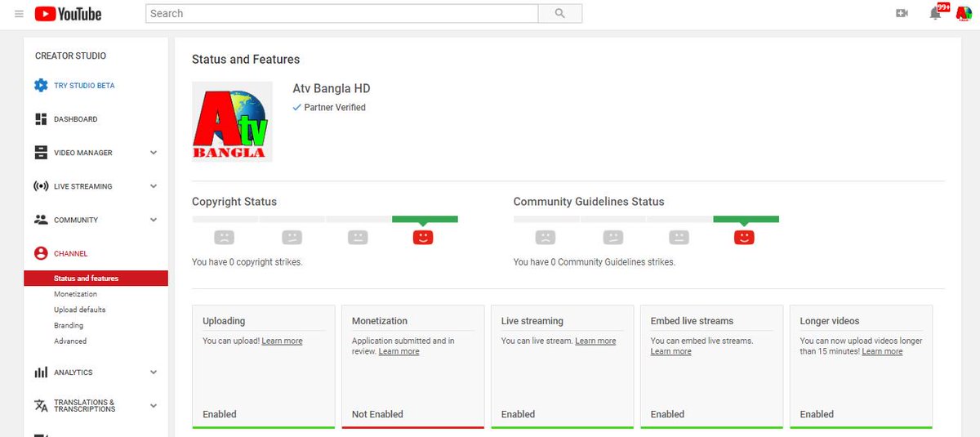Click the Live Streaming broadcast icon

click(x=41, y=186)
